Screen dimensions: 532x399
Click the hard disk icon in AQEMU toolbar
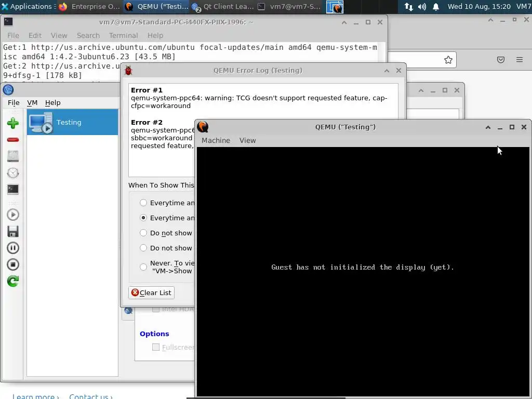pyautogui.click(x=13, y=156)
